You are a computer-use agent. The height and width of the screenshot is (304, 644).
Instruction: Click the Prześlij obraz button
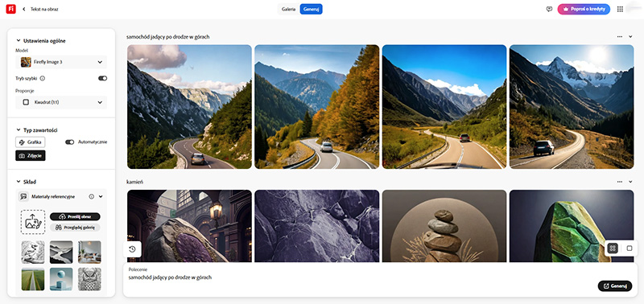tap(75, 216)
